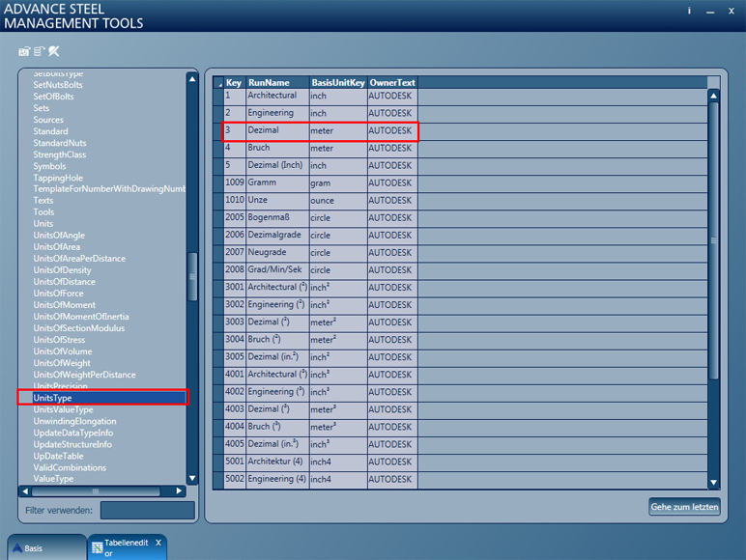The height and width of the screenshot is (560, 746).
Task: Sort by the OwnerText column header
Action: 392,83
